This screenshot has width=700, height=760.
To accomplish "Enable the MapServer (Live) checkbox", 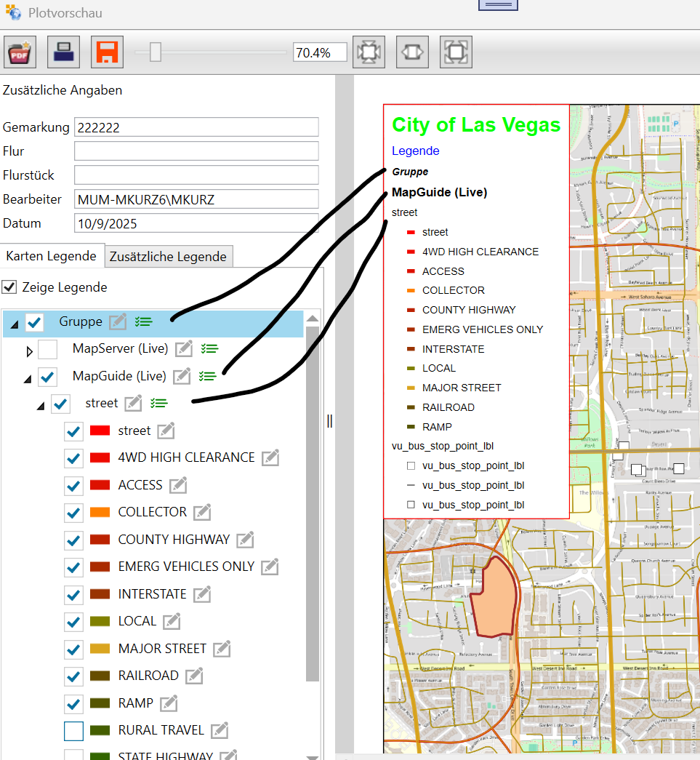I will pos(48,349).
